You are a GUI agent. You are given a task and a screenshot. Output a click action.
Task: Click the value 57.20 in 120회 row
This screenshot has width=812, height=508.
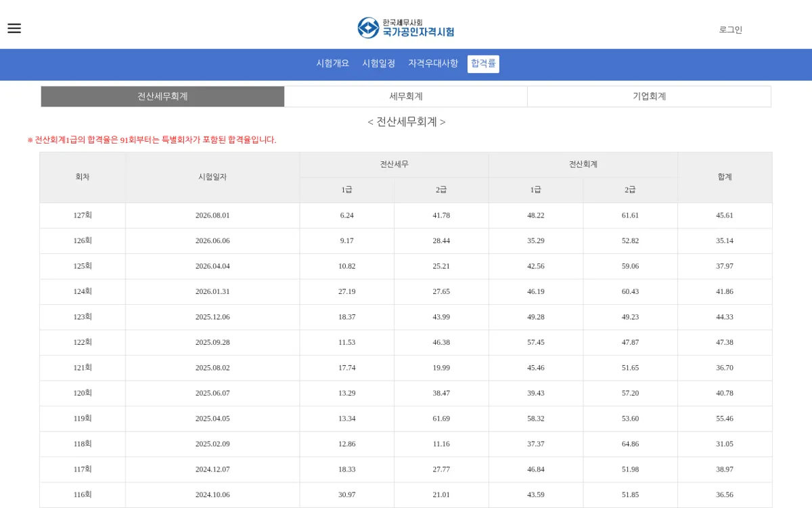[x=631, y=393]
